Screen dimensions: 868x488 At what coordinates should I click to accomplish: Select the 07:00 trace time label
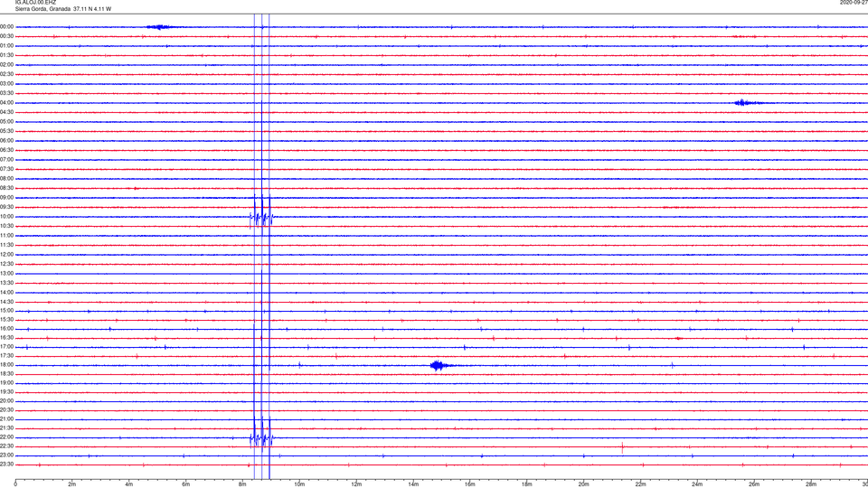tap(7, 159)
